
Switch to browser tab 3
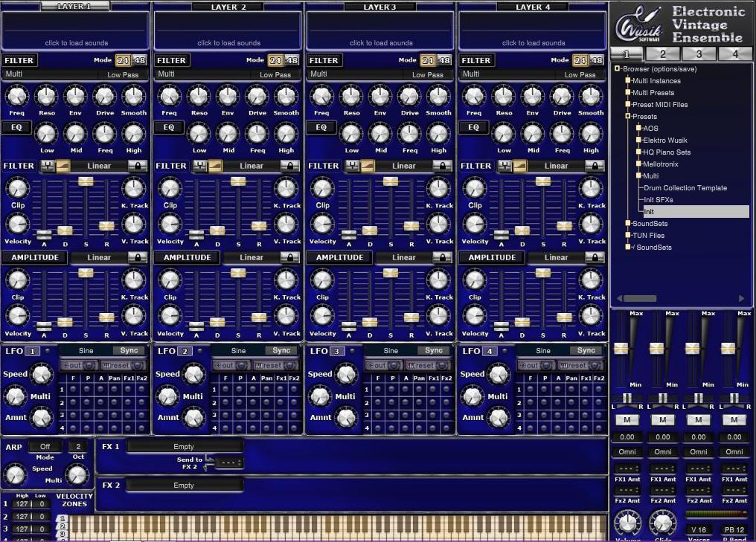(x=699, y=54)
